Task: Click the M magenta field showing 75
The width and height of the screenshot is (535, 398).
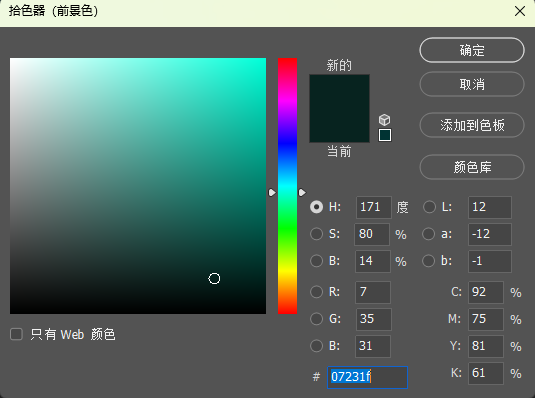Action: point(486,319)
